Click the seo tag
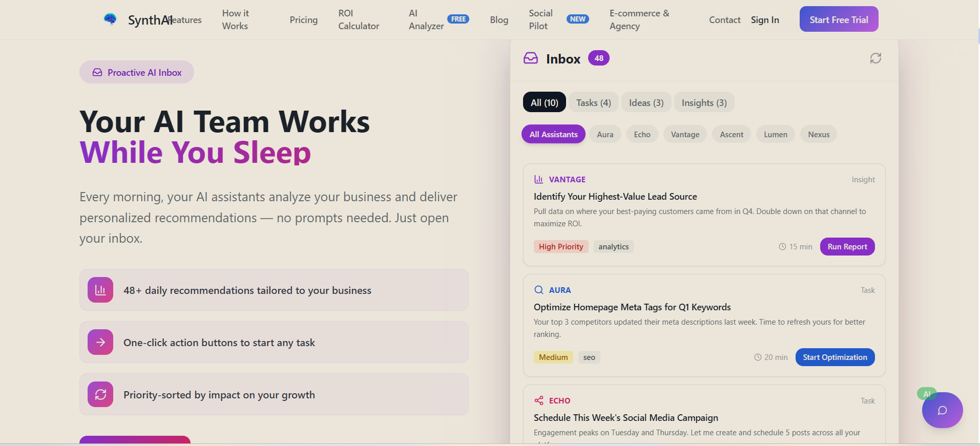 coord(589,357)
